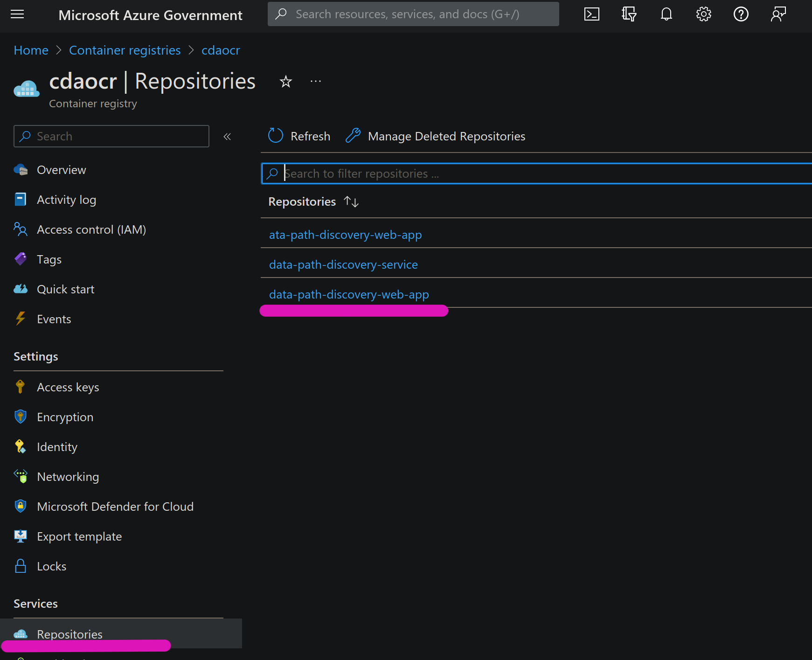Open Cloud Shell from the top bar
Viewport: 812px width, 660px height.
591,14
